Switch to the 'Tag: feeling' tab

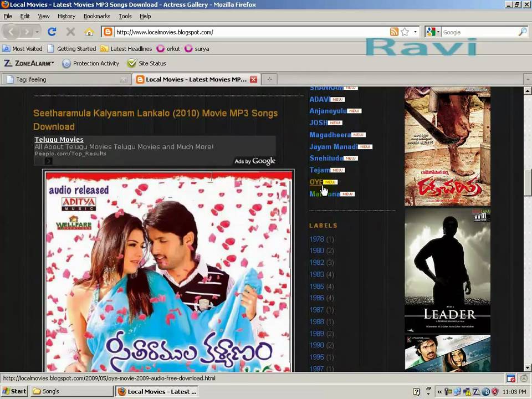(61, 79)
